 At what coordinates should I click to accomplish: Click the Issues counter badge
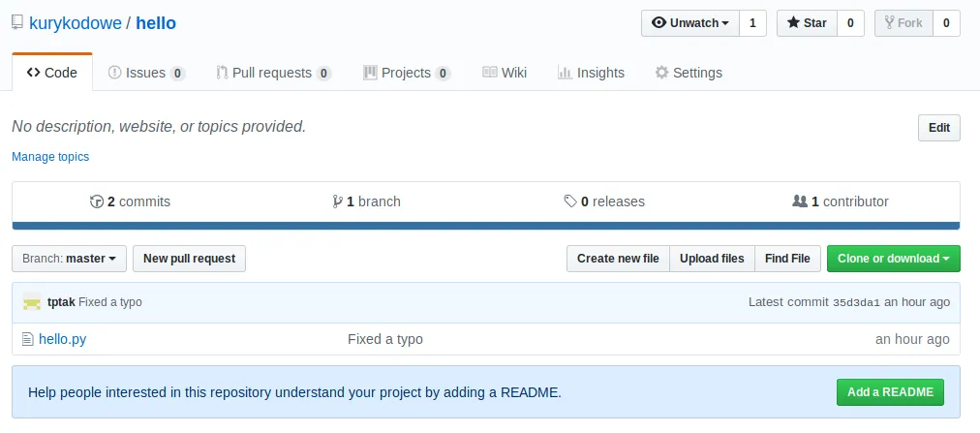pos(177,74)
